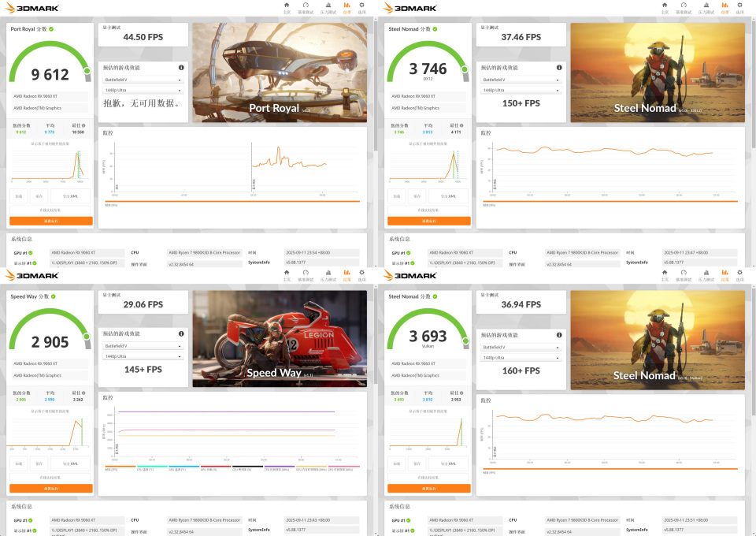Click info icon beside Port Royal estimated game performance
The height and width of the screenshot is (536, 756).
(181, 68)
